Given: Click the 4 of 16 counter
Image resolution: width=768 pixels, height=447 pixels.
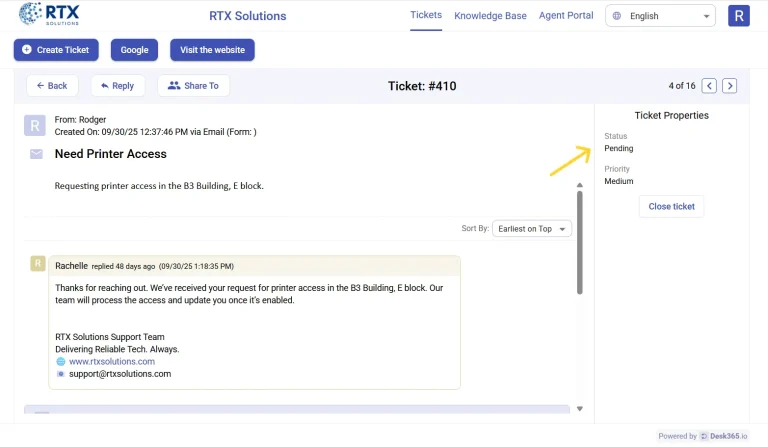Looking at the screenshot, I should click(682, 86).
